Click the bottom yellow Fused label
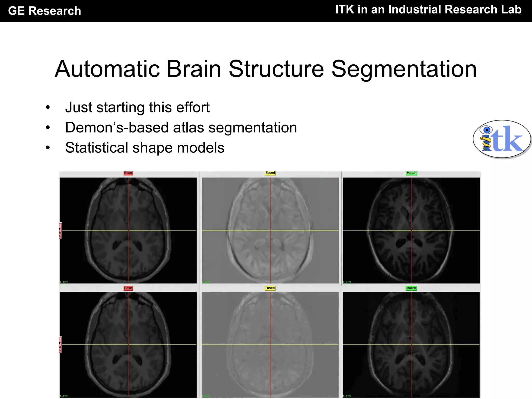 click(270, 288)
